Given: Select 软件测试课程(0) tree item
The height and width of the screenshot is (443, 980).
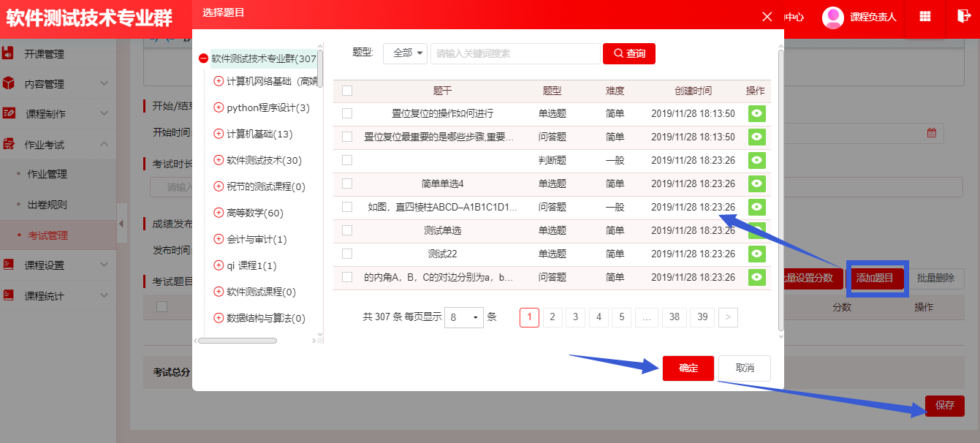Looking at the screenshot, I should point(261,292).
